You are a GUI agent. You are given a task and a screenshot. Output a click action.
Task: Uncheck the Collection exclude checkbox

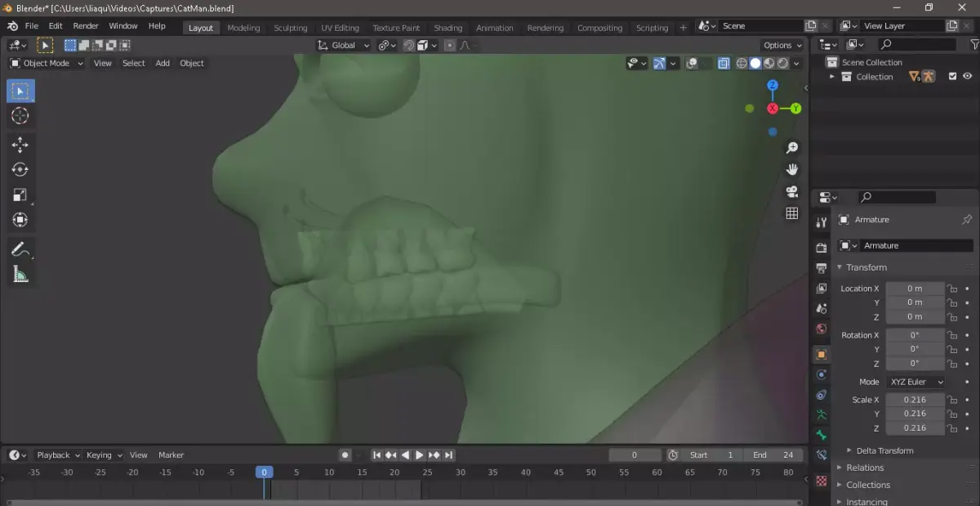tap(952, 77)
